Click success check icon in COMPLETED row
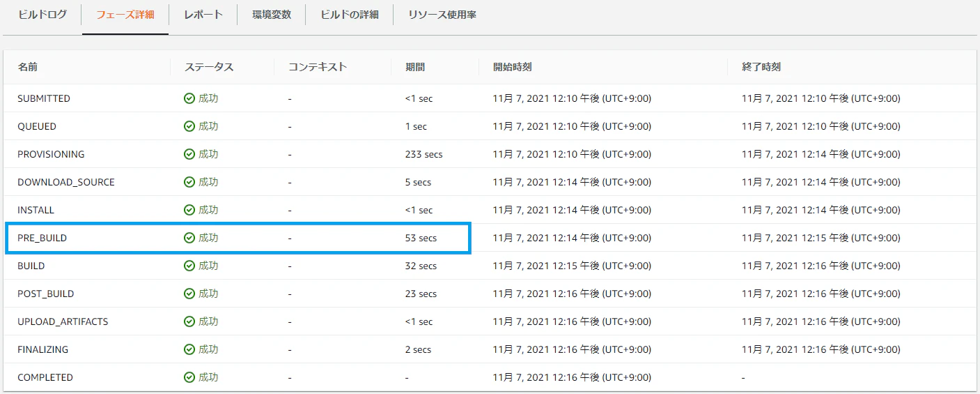Image resolution: width=980 pixels, height=394 pixels. pyautogui.click(x=189, y=377)
